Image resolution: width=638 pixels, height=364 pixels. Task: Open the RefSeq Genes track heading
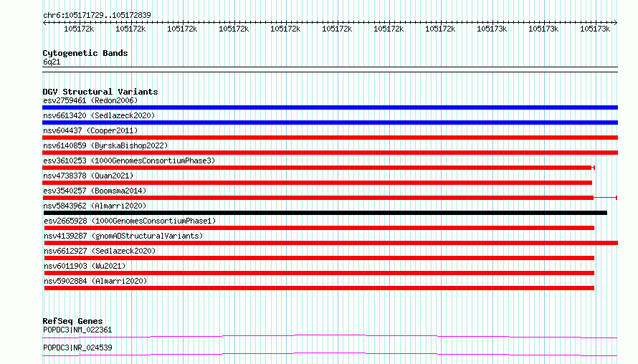(x=72, y=321)
